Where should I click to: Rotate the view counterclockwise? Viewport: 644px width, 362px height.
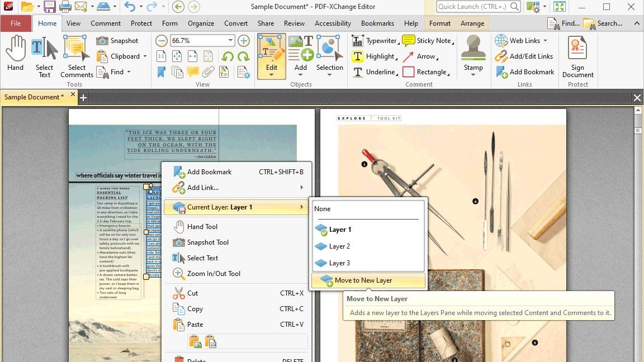229,56
